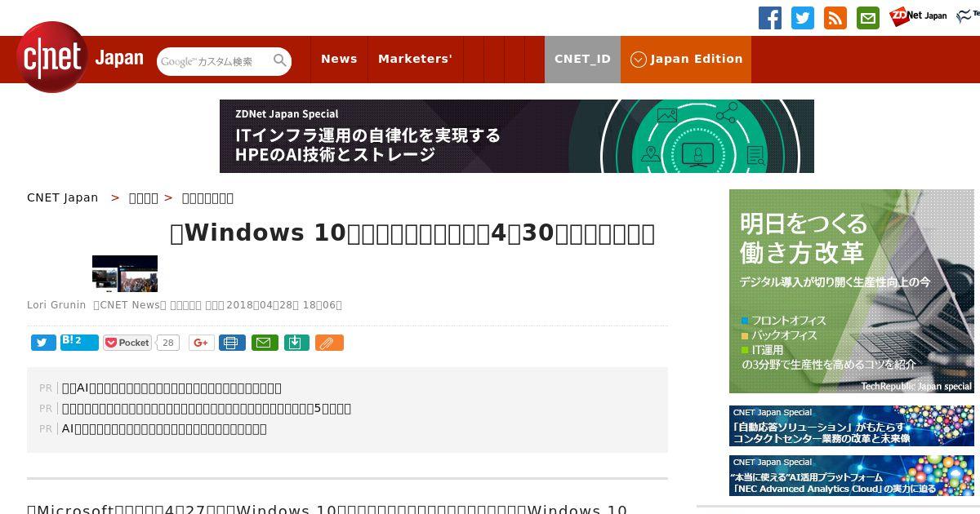Submit search with the magnifier icon
This screenshot has height=514, width=980.
pyautogui.click(x=280, y=60)
